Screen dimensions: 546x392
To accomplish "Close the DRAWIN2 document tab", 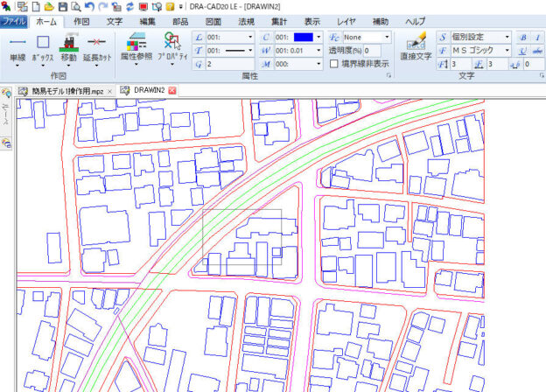I will [x=172, y=90].
